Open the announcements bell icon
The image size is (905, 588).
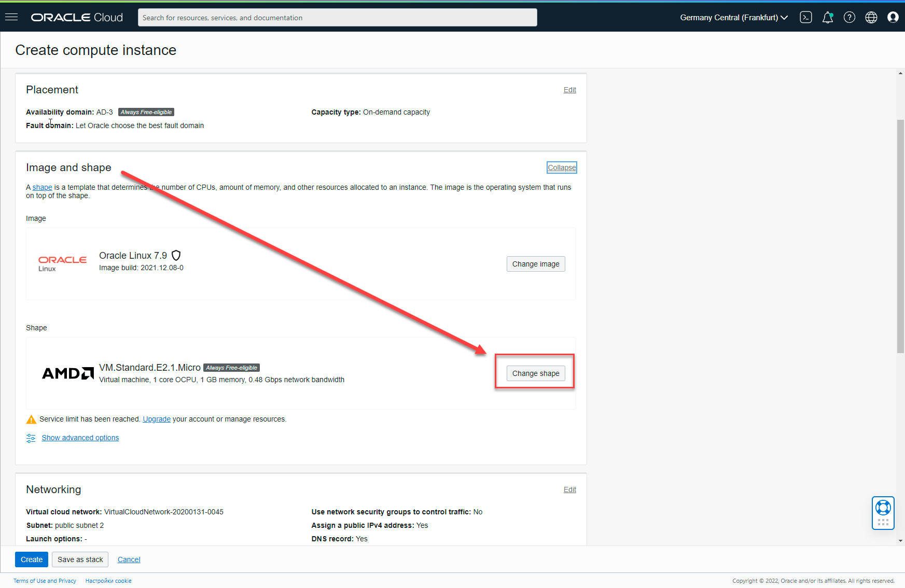click(x=828, y=17)
